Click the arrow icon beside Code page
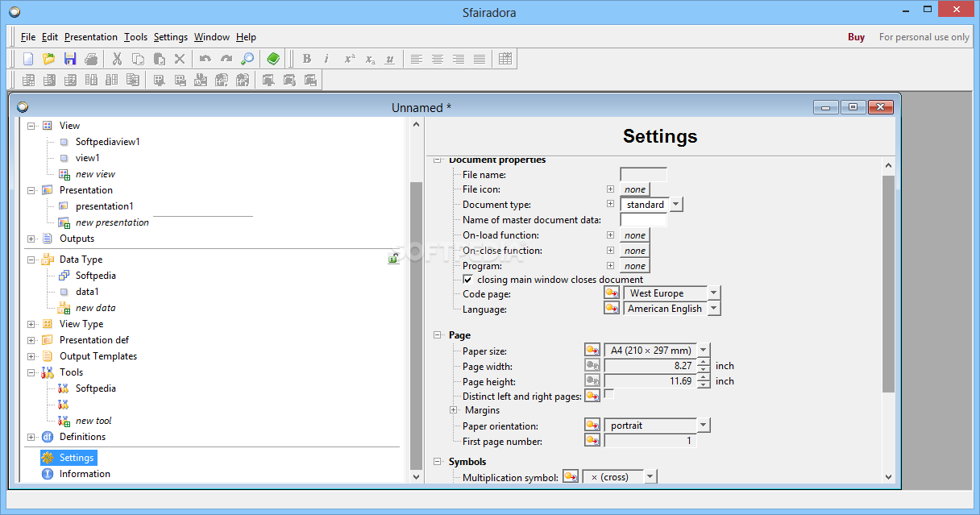 click(x=612, y=293)
